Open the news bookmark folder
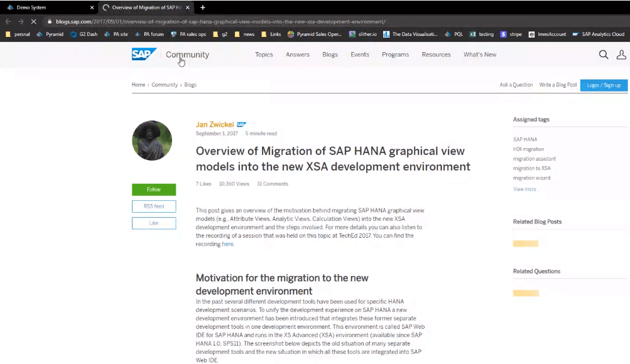Image resolution: width=630 pixels, height=364 pixels. (x=244, y=34)
